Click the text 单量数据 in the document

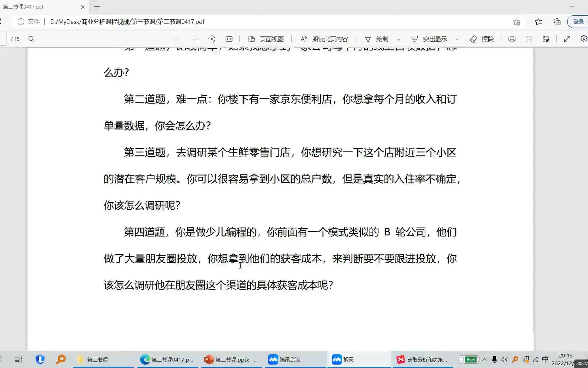[x=124, y=126]
